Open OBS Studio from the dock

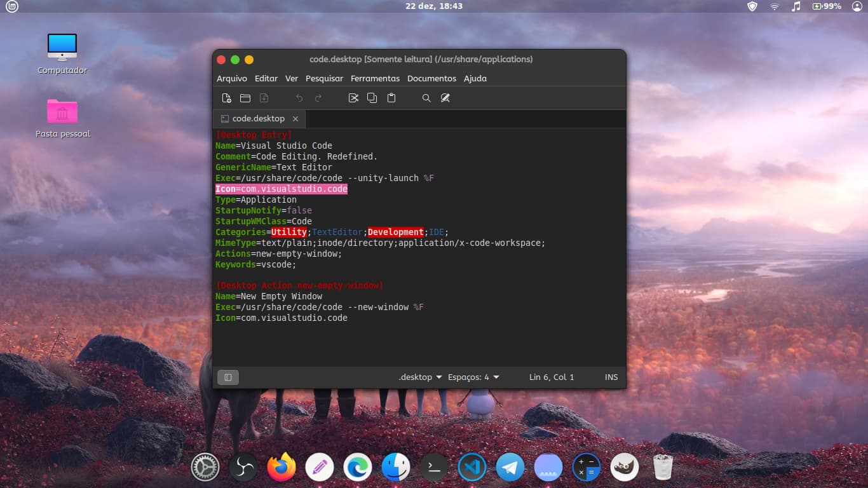(243, 468)
